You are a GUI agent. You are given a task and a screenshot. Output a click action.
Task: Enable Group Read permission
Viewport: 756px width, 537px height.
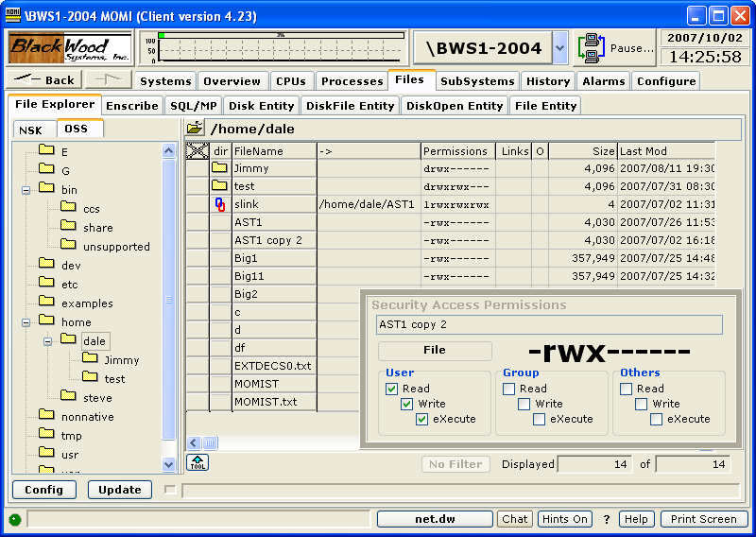point(508,389)
